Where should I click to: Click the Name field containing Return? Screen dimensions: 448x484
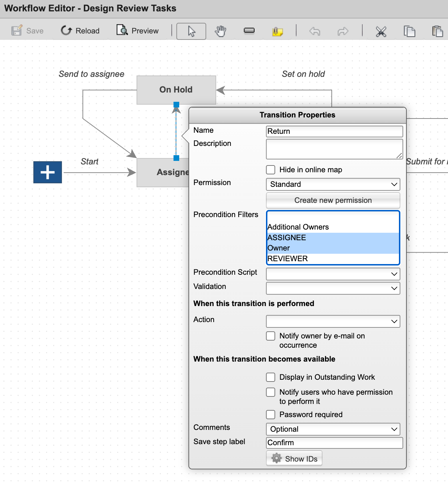(334, 131)
